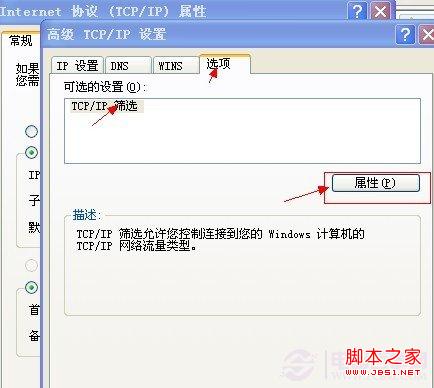Choose the selected radio button above IP label

(32, 152)
